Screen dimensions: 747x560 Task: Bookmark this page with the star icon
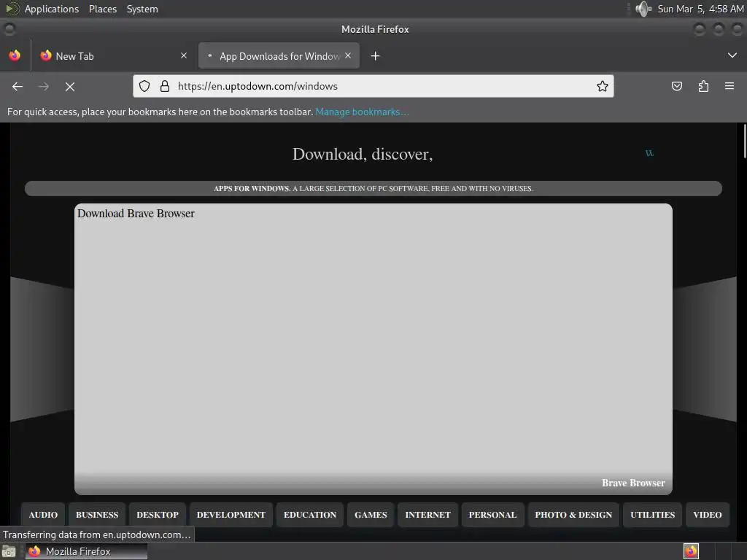click(x=602, y=86)
